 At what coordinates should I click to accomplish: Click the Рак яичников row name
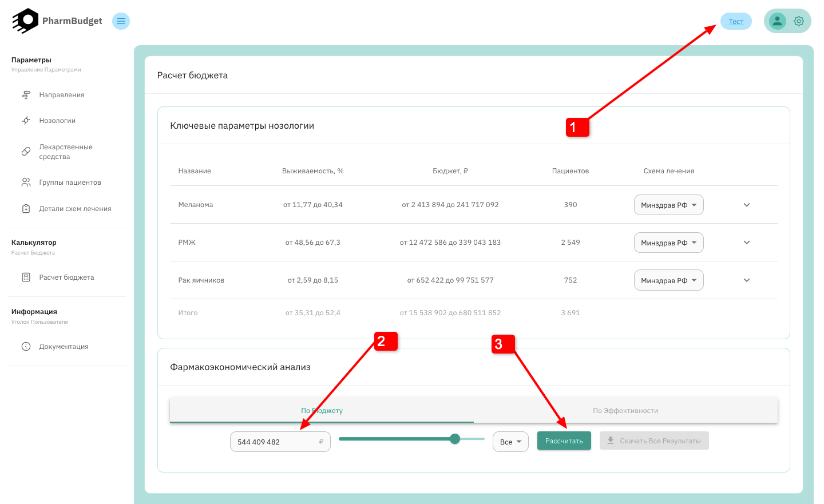(x=201, y=280)
